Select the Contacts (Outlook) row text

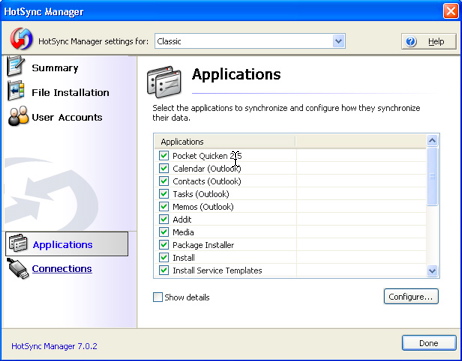tap(207, 181)
